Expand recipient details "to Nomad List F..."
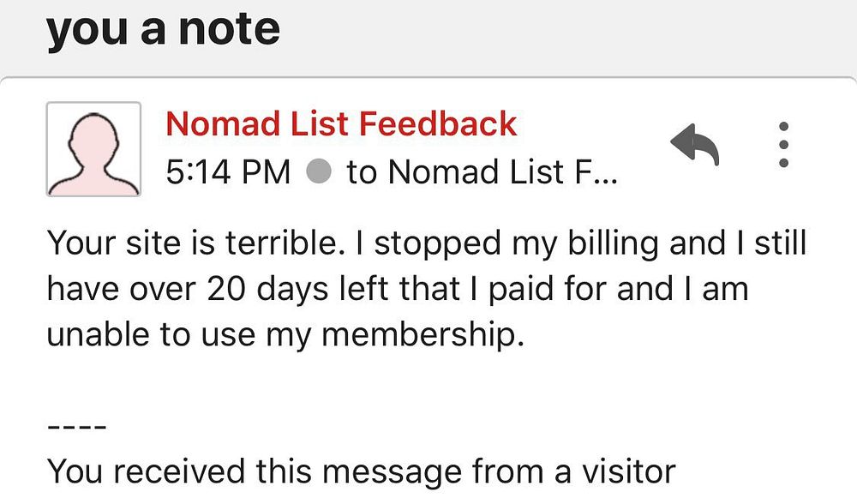 pos(481,172)
